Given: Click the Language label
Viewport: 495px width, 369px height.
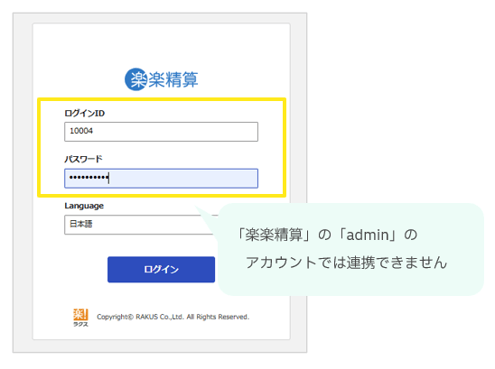Looking at the screenshot, I should (84, 206).
